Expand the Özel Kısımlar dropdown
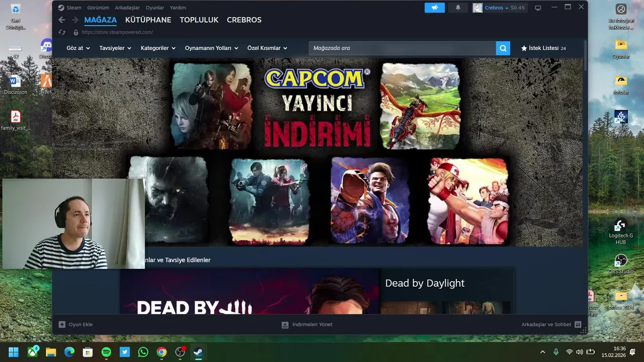Viewport: 644px width, 362px height. click(267, 48)
